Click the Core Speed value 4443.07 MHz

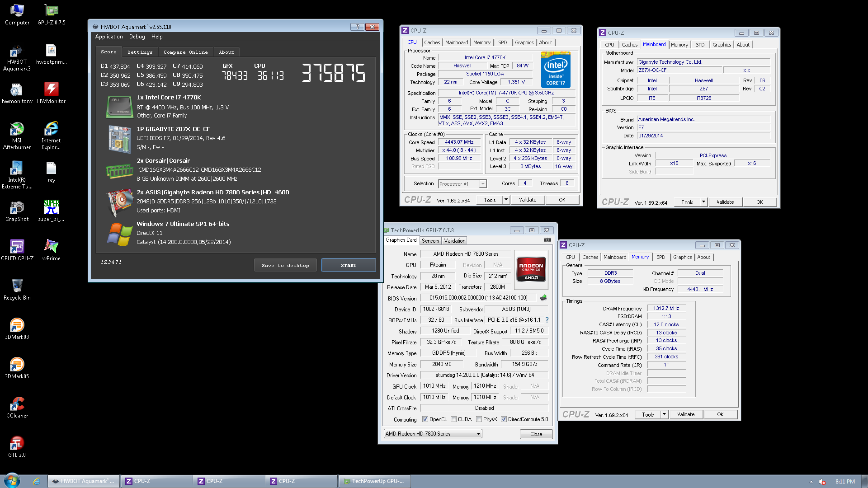(x=459, y=142)
